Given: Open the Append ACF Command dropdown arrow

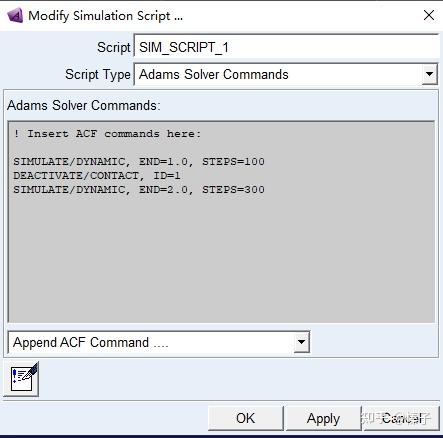Looking at the screenshot, I should click(301, 342).
